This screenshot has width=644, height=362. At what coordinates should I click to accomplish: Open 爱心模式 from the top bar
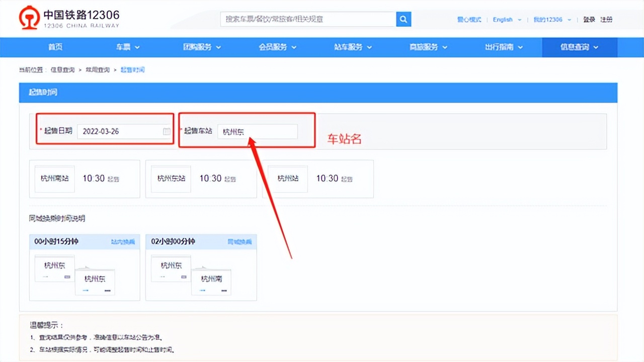pyautogui.click(x=469, y=20)
